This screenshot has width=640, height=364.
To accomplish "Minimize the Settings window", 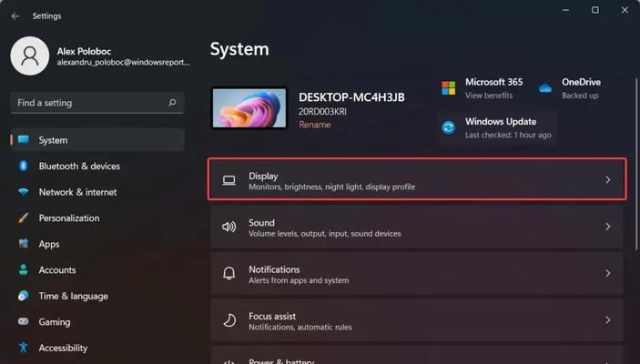I will pyautogui.click(x=565, y=10).
